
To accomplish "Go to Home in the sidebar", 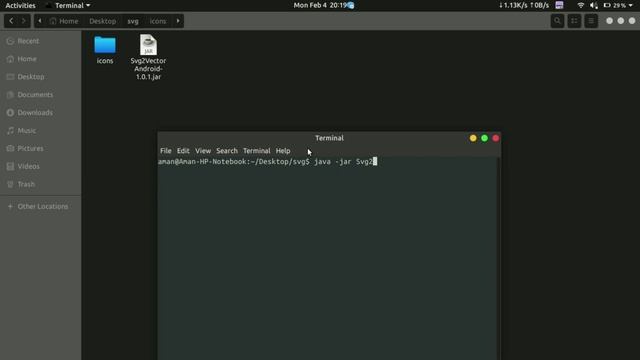I will pos(40,59).
